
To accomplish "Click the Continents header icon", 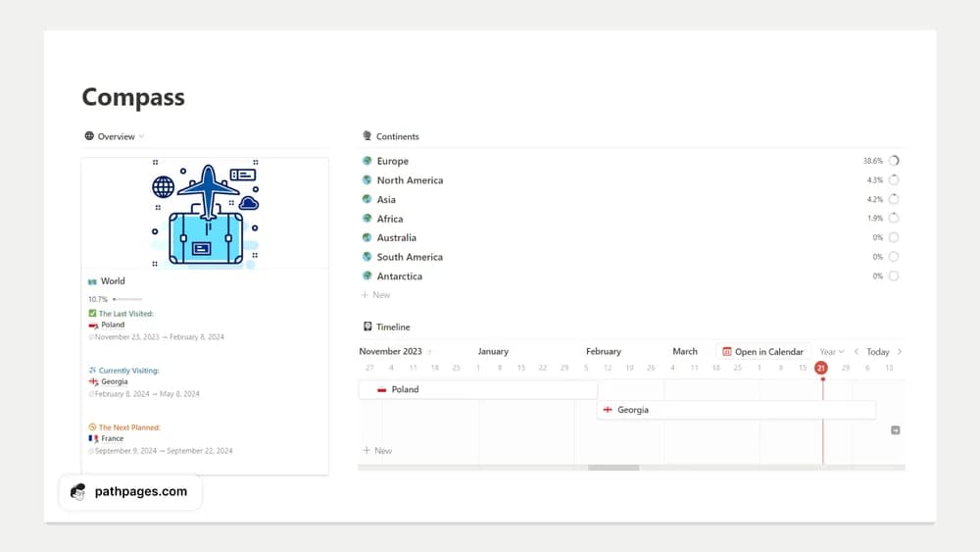I will 367,135.
